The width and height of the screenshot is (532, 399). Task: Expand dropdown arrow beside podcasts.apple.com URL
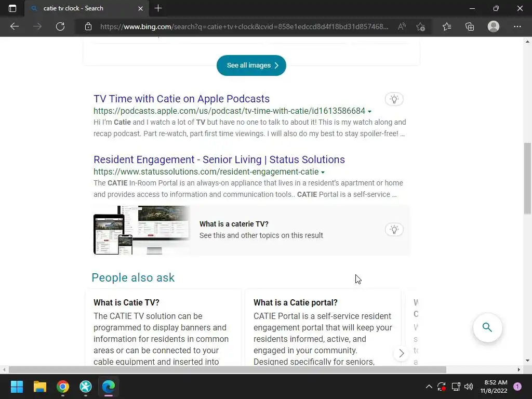369,112
